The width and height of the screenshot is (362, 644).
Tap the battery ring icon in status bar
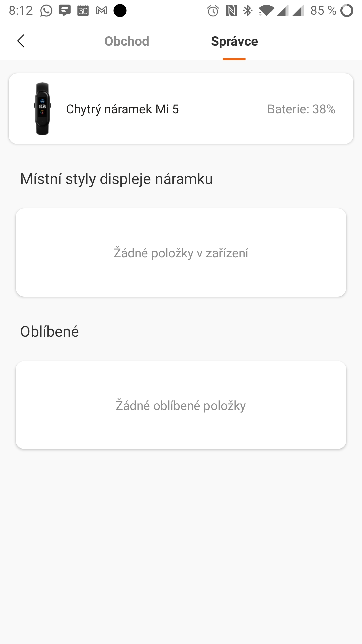coord(347,11)
